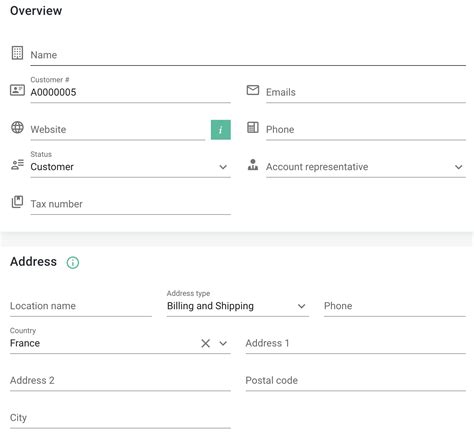Click the globe icon next to Website

click(x=17, y=127)
